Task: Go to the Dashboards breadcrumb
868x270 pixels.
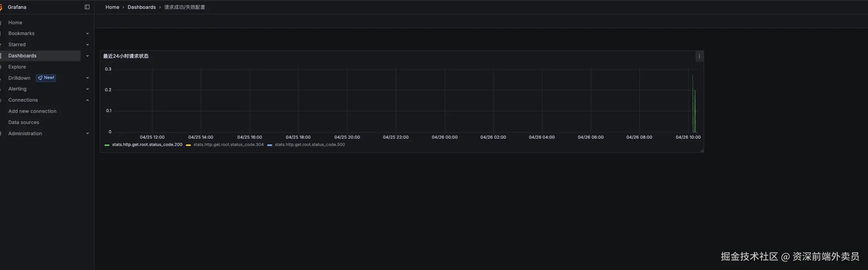Action: click(142, 7)
